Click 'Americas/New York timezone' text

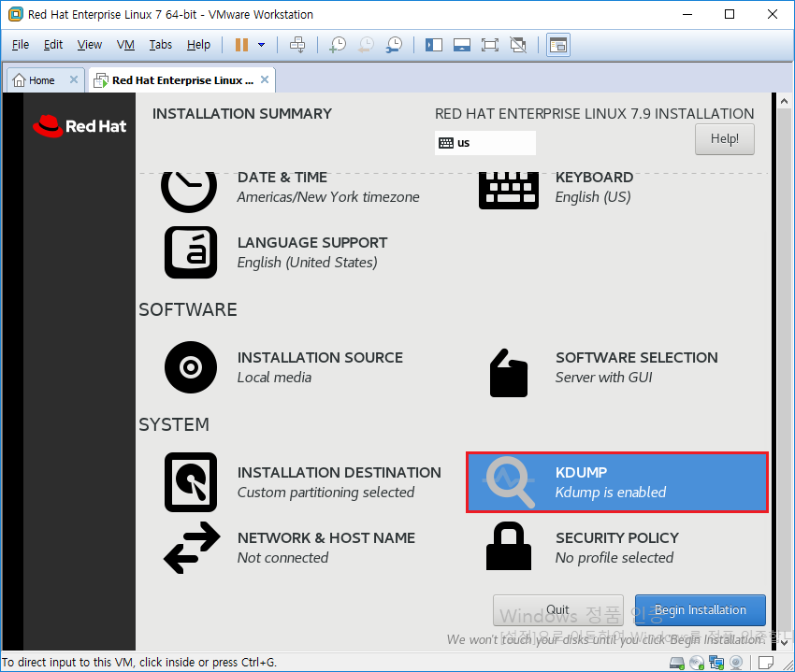tap(328, 197)
